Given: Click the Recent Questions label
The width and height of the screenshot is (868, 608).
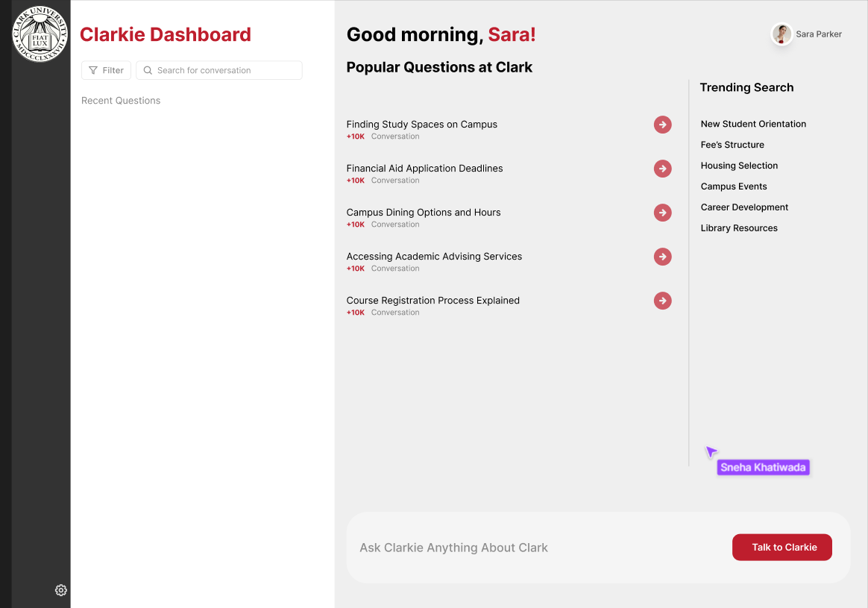Looking at the screenshot, I should 121,101.
